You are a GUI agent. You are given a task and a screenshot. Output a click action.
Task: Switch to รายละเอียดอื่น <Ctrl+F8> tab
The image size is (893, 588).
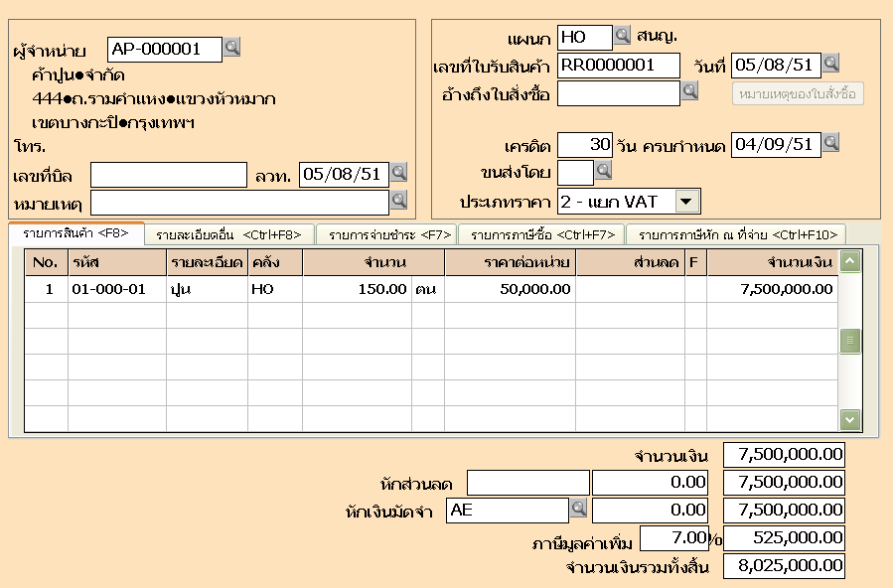pyautogui.click(x=229, y=234)
